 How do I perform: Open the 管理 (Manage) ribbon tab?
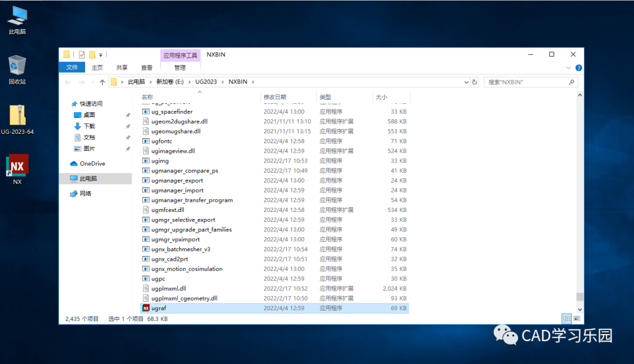pos(180,68)
